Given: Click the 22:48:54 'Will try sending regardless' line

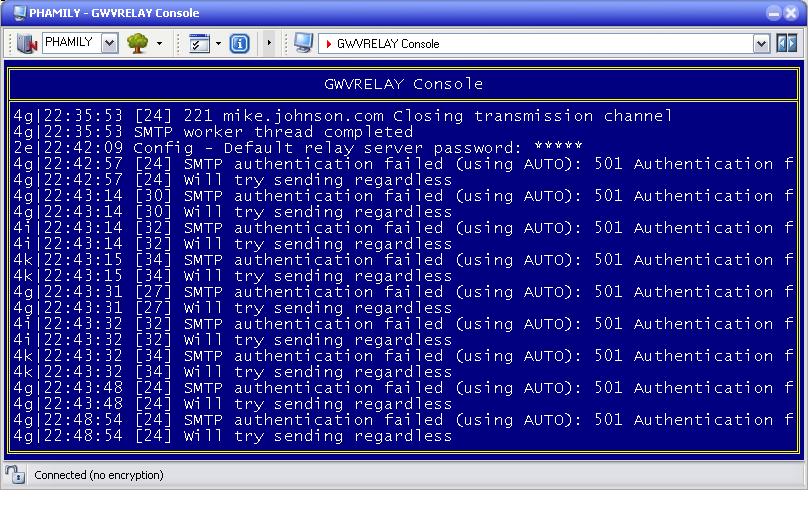Looking at the screenshot, I should (x=232, y=436).
